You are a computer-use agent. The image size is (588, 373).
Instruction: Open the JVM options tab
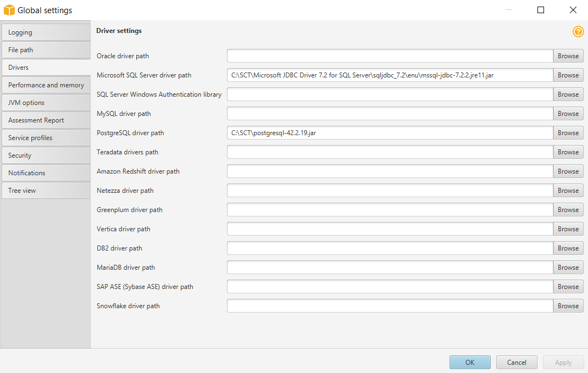click(x=45, y=103)
